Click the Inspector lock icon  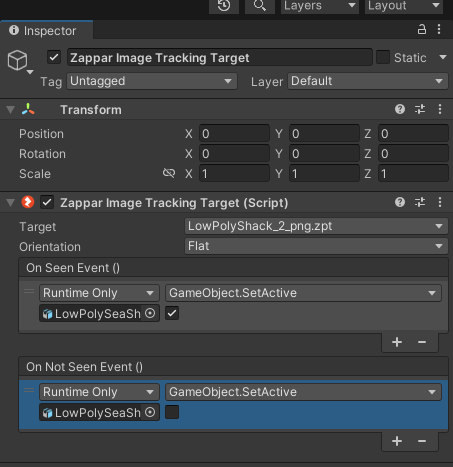coord(422,30)
